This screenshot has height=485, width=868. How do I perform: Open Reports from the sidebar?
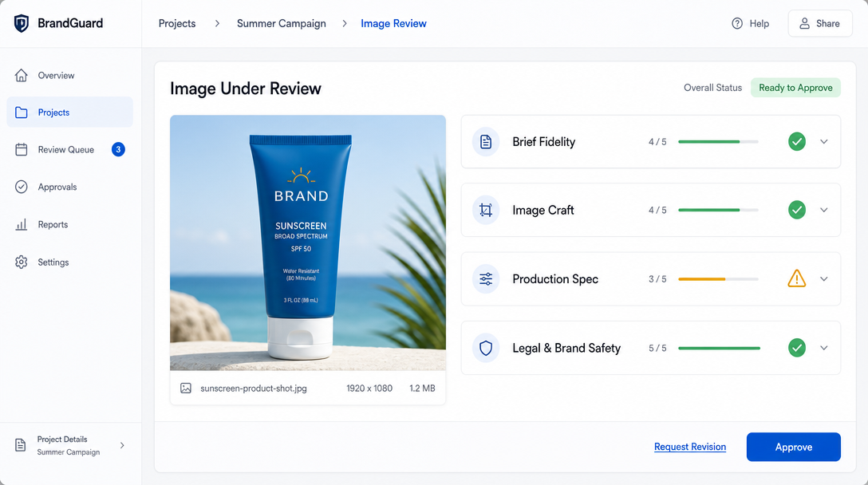(x=69, y=225)
